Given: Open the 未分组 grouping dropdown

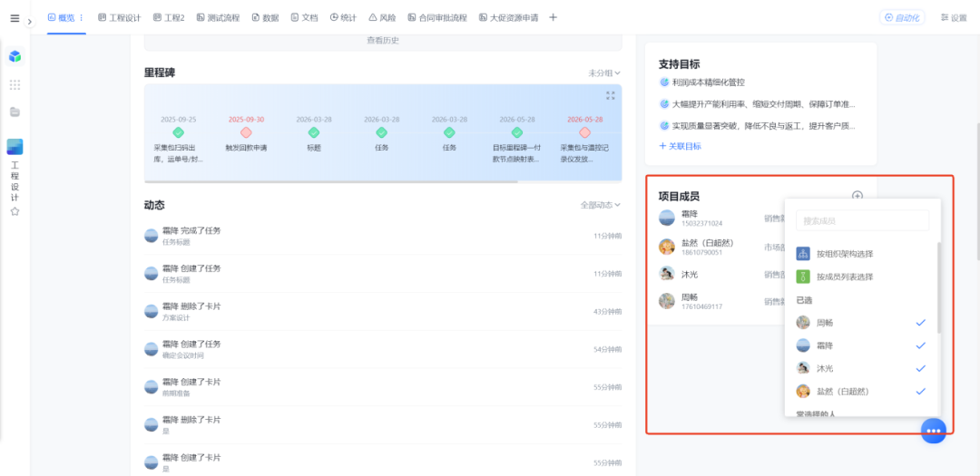Looking at the screenshot, I should click(x=604, y=73).
